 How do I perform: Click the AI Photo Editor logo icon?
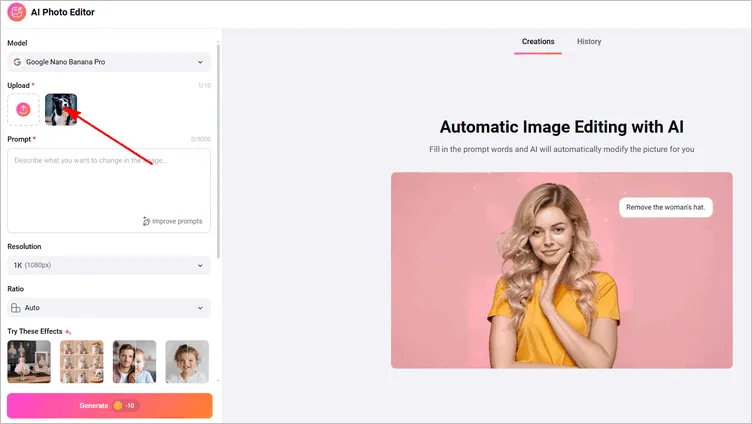16,12
